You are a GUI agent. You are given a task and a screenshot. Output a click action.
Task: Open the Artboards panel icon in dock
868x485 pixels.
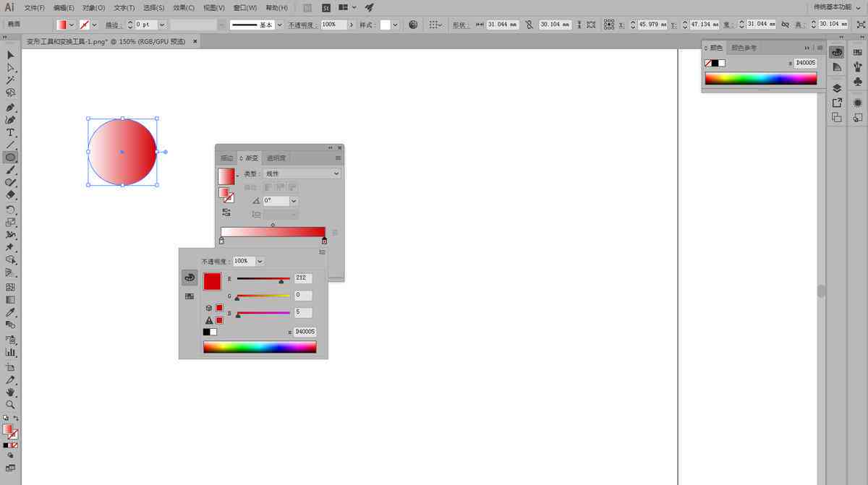837,117
